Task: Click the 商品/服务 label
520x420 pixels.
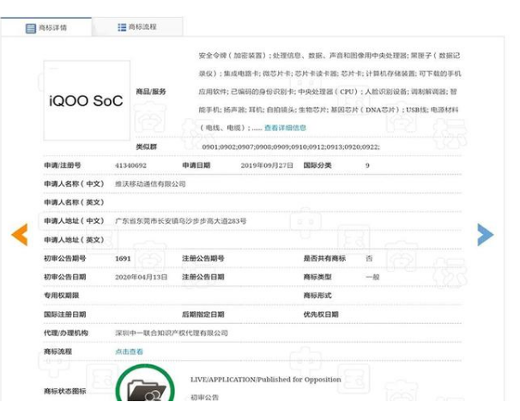Action: [x=151, y=92]
